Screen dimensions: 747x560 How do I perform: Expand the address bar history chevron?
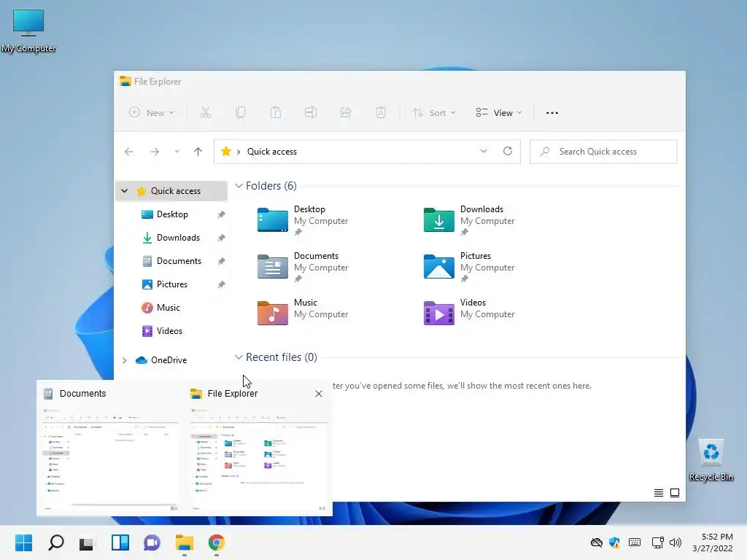tap(484, 152)
